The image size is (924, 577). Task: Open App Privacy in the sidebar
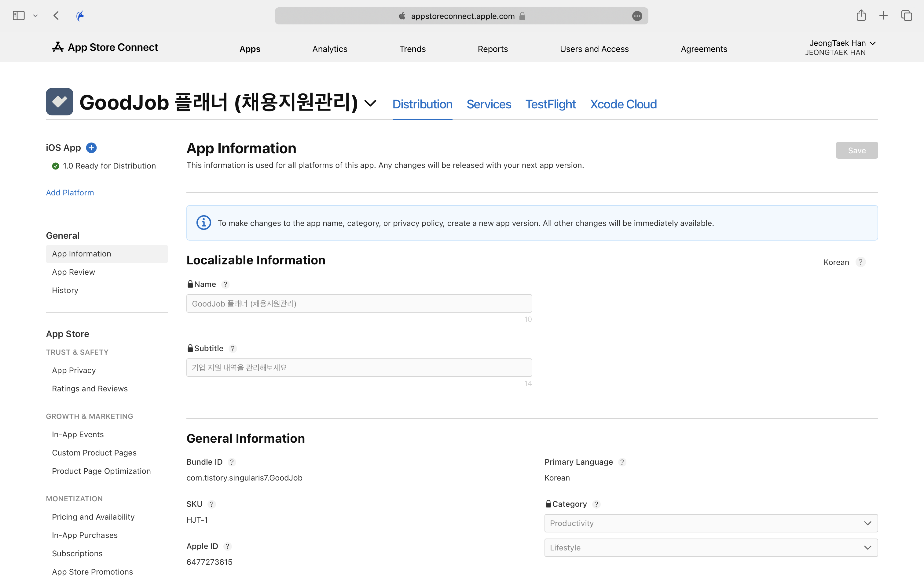(74, 370)
